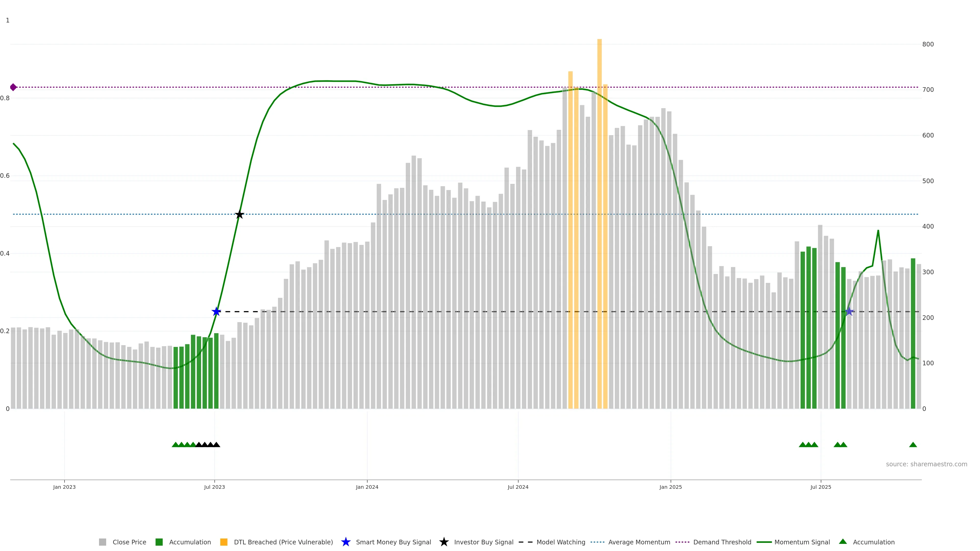Click the faded blue star near July 2025

point(849,311)
